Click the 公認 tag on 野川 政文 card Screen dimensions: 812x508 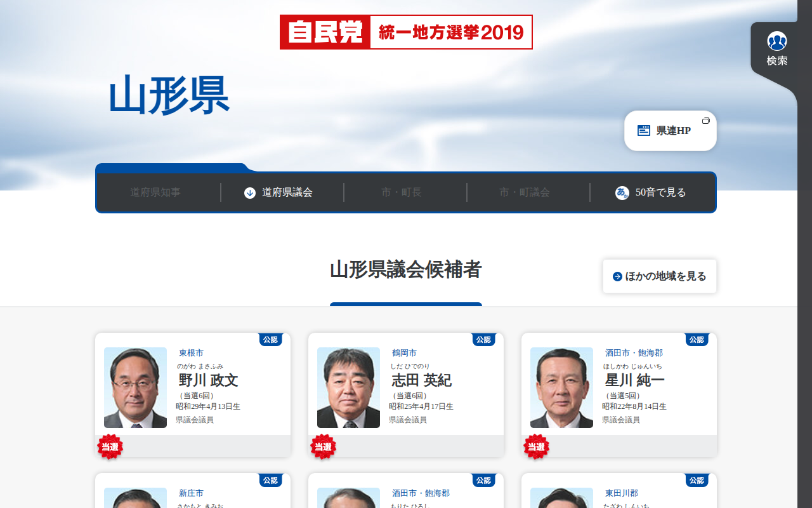[x=271, y=340]
